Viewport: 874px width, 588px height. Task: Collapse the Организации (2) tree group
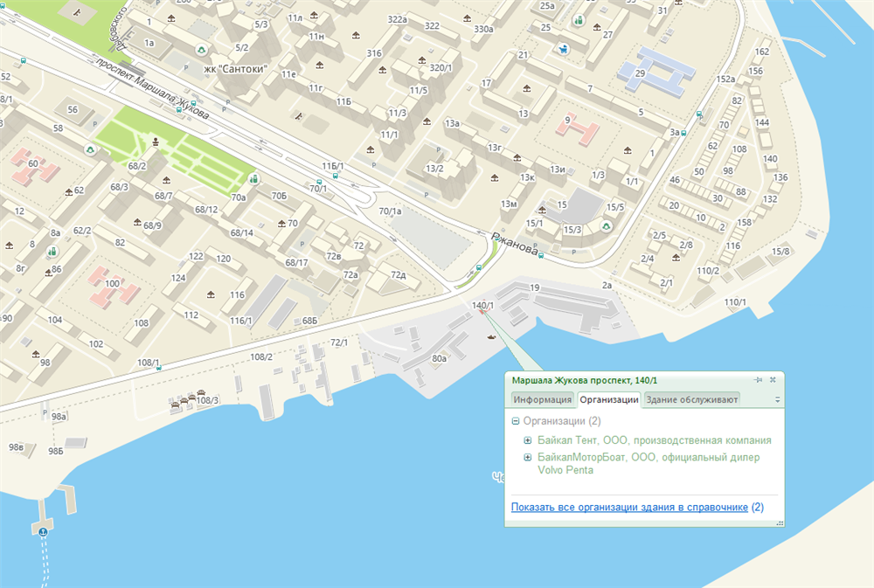click(x=516, y=421)
